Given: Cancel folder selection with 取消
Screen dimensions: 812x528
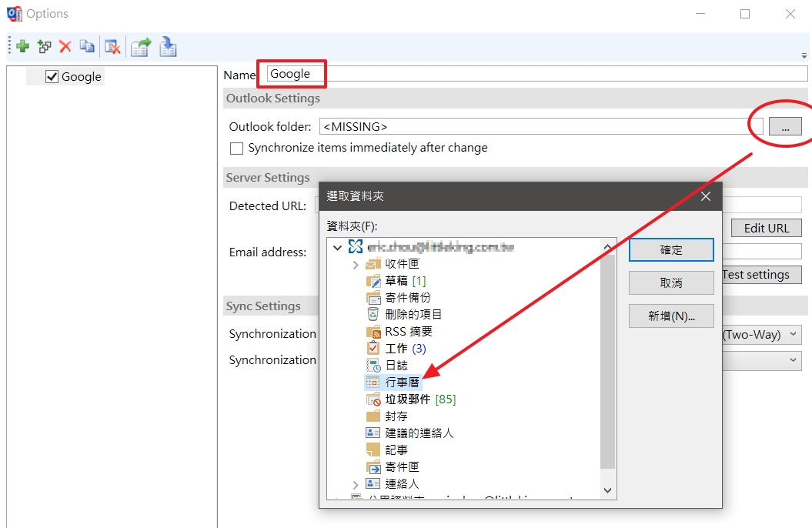Looking at the screenshot, I should 671,283.
